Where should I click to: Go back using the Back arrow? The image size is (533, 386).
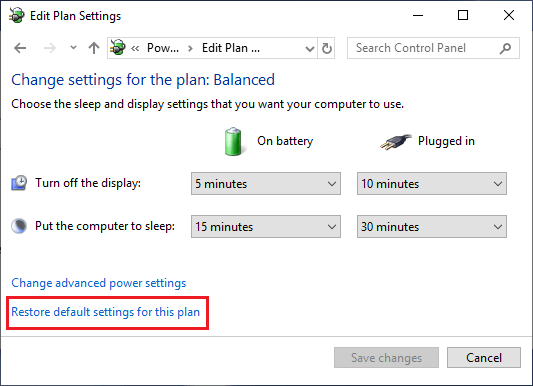coord(20,48)
